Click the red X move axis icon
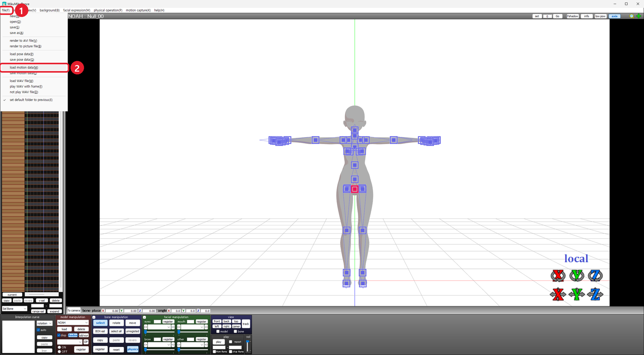The image size is (644, 355). coord(558,294)
